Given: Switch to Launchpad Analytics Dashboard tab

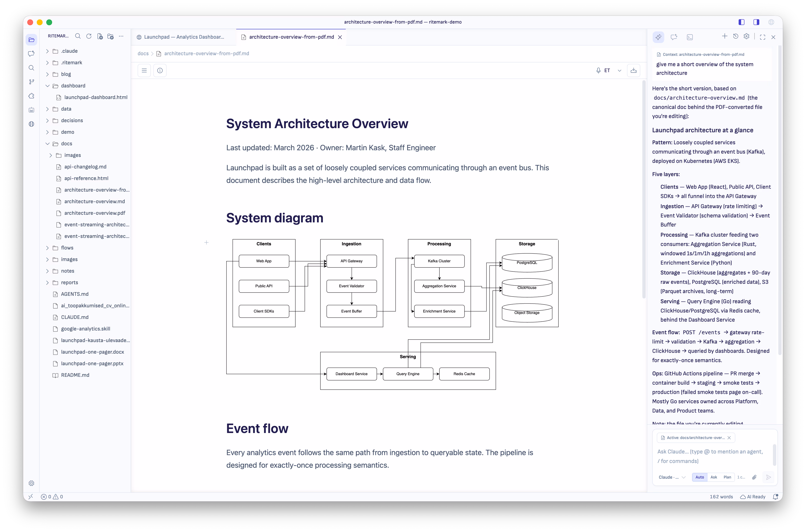Looking at the screenshot, I should tap(184, 37).
